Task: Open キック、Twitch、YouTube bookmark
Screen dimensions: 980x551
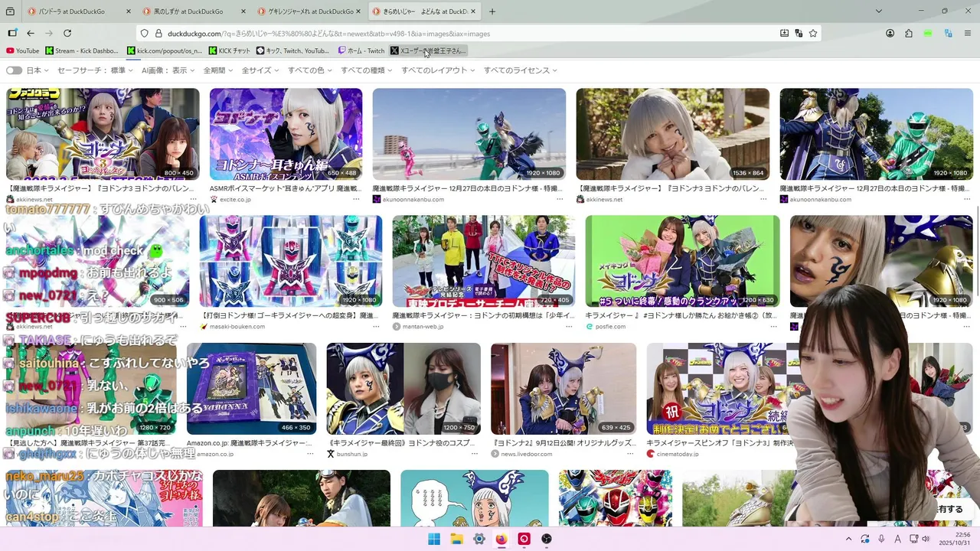Action: pos(292,51)
